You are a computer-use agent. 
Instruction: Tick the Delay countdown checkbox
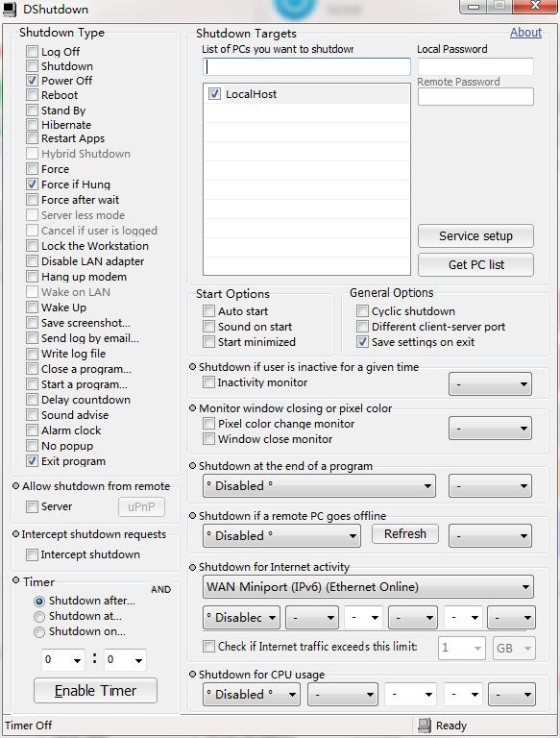(32, 400)
